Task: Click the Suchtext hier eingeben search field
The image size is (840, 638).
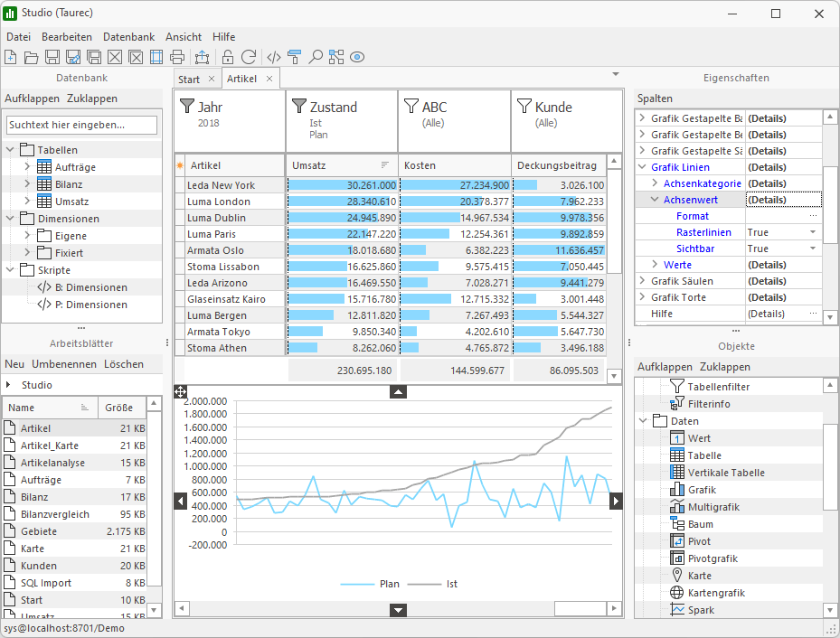Action: 81,125
